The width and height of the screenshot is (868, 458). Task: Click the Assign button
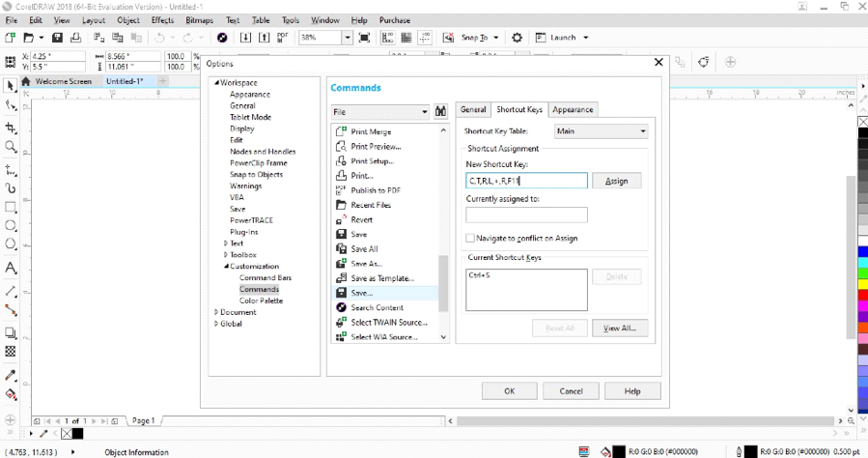(616, 181)
